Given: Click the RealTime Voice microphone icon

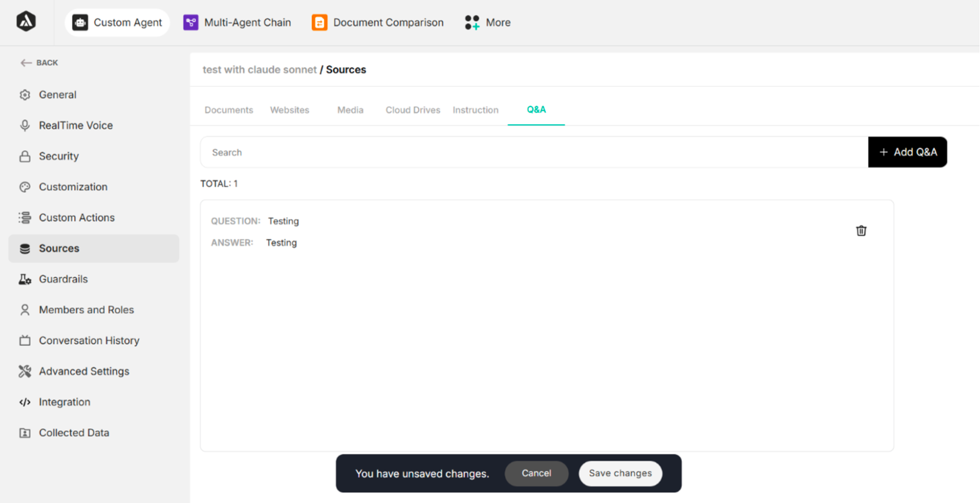Looking at the screenshot, I should tap(25, 125).
